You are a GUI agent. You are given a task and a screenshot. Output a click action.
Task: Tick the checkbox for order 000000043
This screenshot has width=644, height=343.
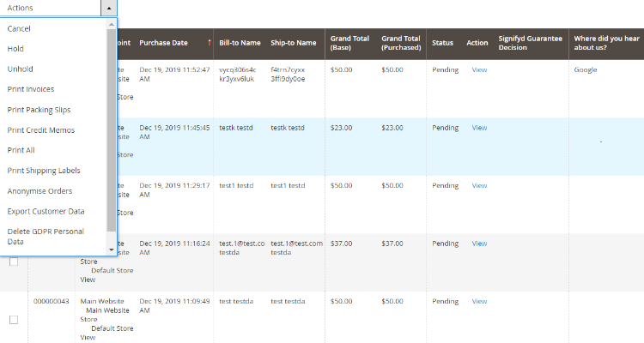[14, 319]
